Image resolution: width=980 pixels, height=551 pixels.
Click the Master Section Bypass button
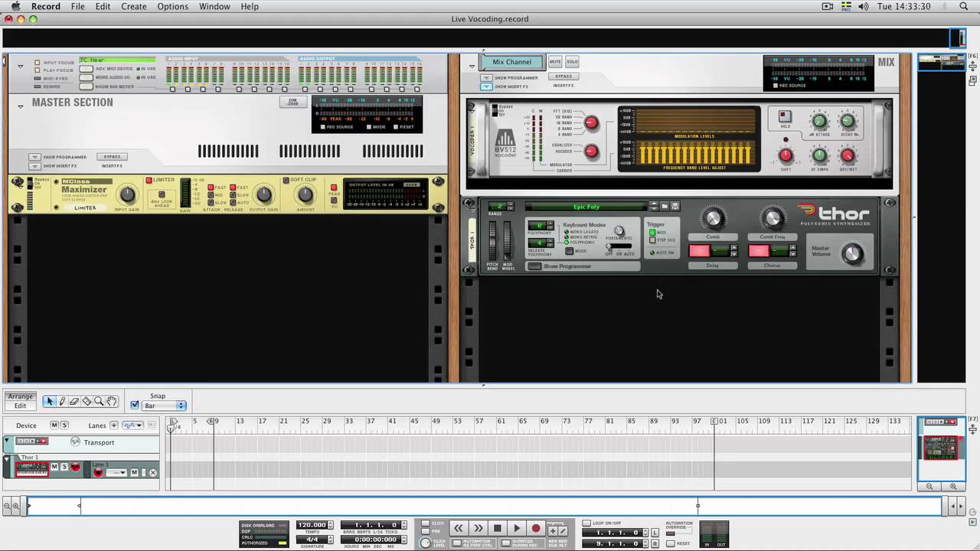click(113, 157)
